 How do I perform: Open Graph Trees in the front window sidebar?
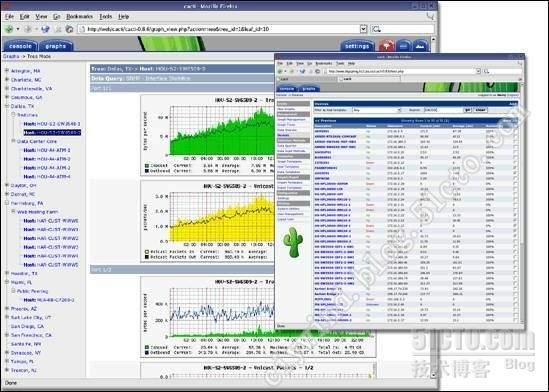pyautogui.click(x=286, y=125)
